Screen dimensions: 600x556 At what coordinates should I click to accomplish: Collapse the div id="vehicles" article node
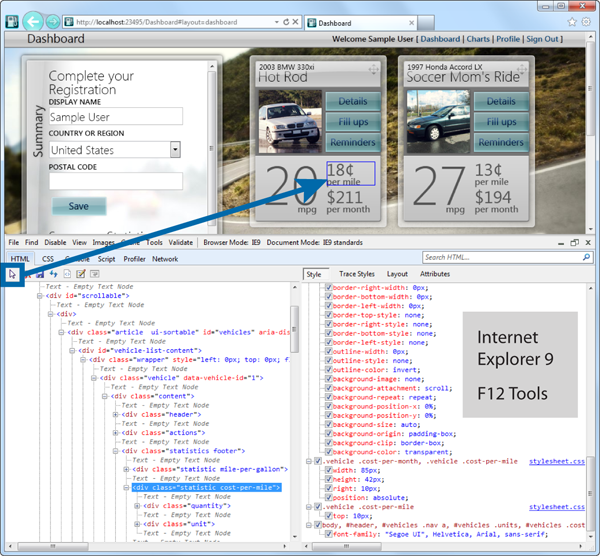(x=61, y=333)
